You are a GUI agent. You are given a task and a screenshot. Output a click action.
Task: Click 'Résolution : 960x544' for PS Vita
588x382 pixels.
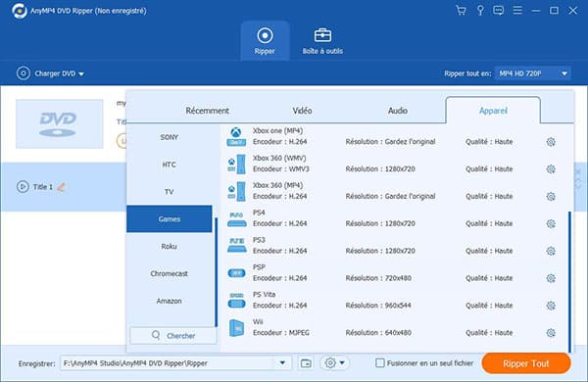coord(378,306)
